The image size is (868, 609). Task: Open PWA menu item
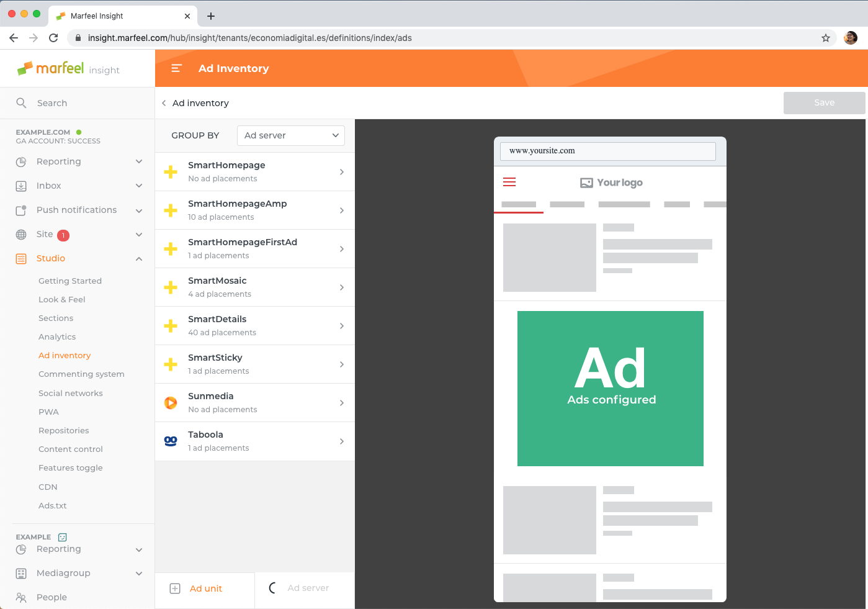48,412
